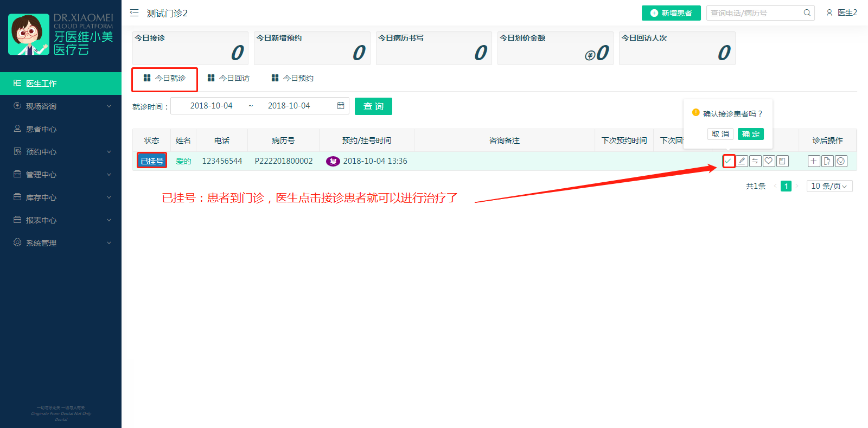Viewport: 868px width, 428px height.
Task: Open the calendar picker for 就诊时间
Action: coord(341,106)
